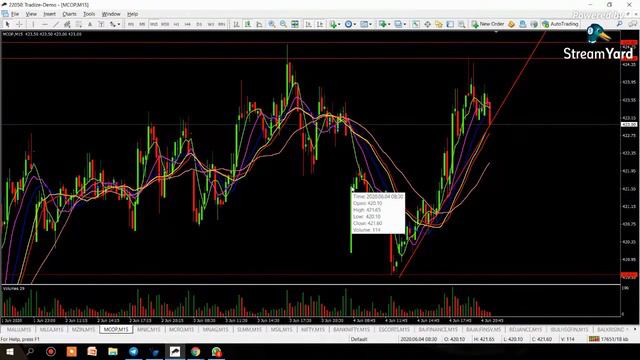The image size is (640, 360).
Task: Switch to the NIFTY,M15 chart tab
Action: click(x=313, y=329)
